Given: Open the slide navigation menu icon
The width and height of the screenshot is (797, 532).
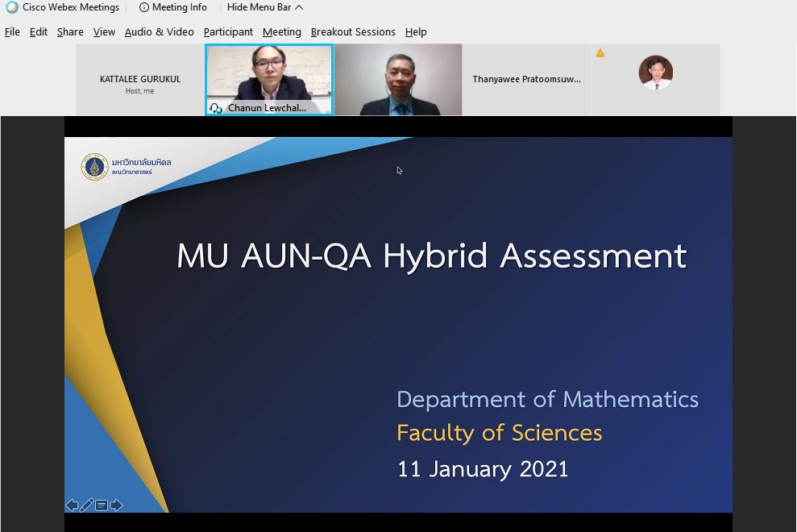Looking at the screenshot, I should point(102,505).
